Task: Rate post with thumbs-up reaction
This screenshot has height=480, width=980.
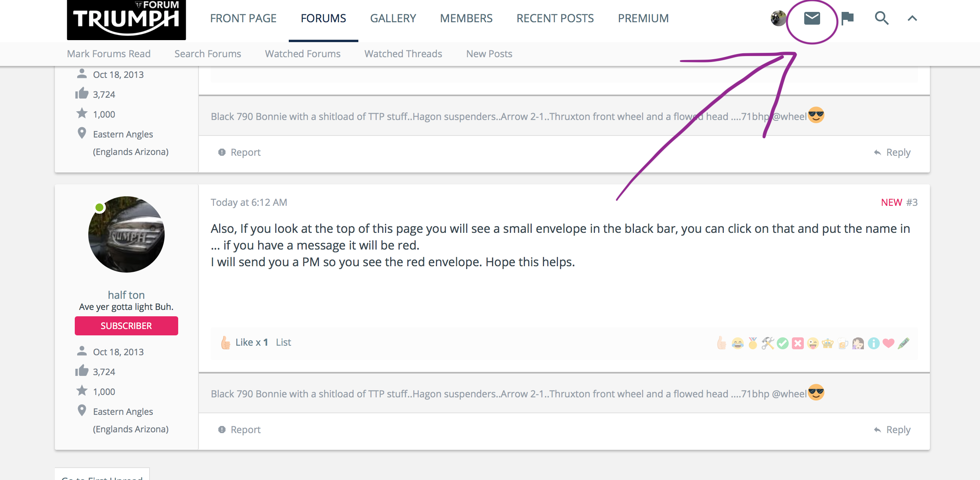Action: tap(721, 343)
